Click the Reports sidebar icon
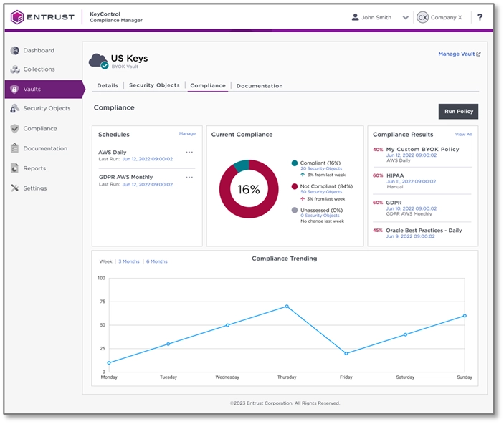 (14, 168)
